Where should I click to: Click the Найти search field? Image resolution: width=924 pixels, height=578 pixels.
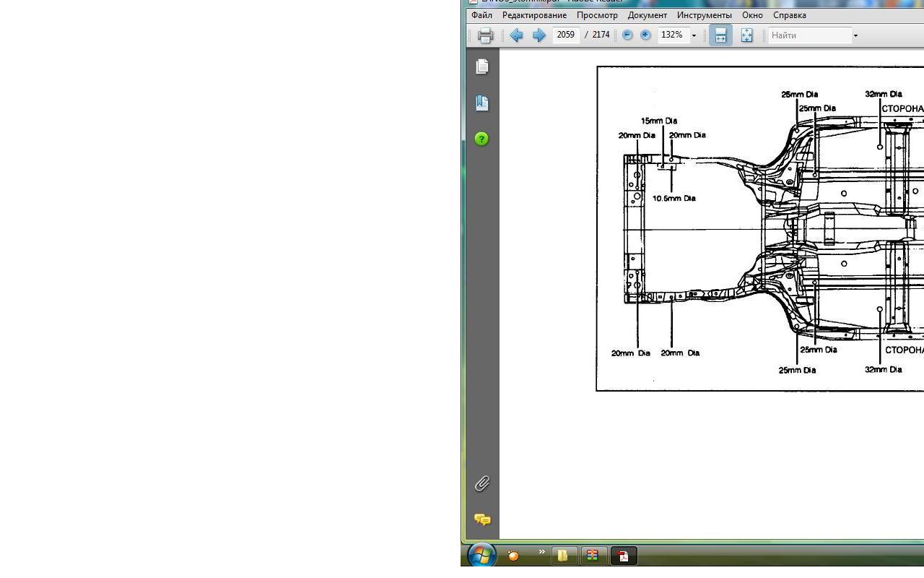(809, 35)
